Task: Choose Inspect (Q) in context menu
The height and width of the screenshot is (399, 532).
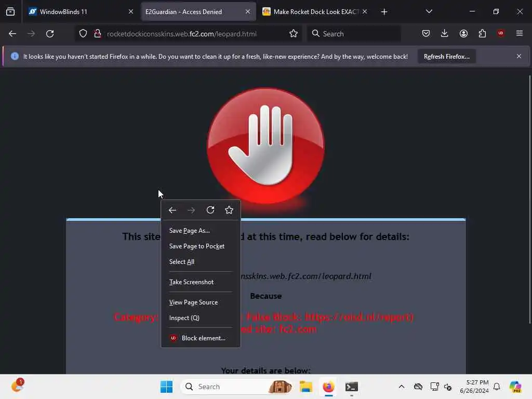Action: point(201,318)
